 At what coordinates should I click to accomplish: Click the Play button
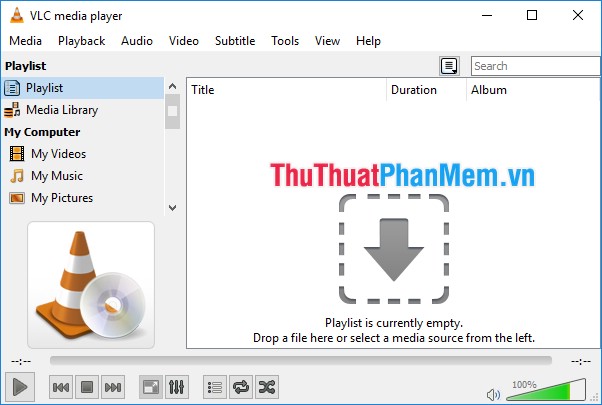20,387
